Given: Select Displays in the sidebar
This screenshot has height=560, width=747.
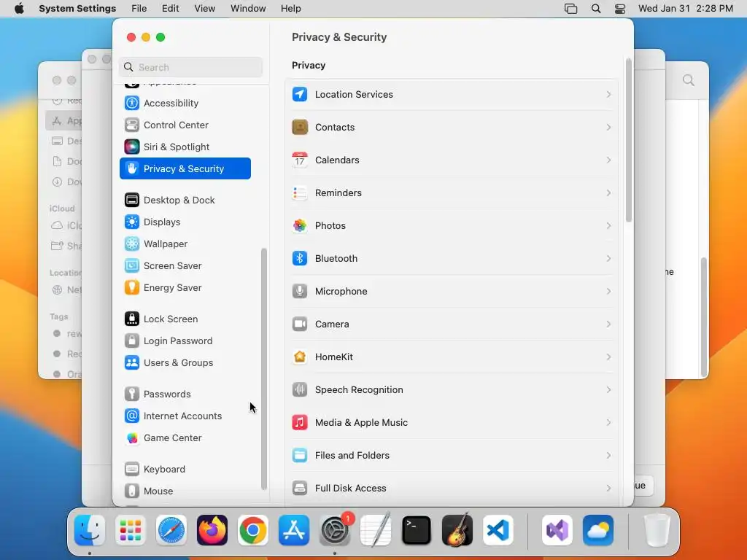Looking at the screenshot, I should [185, 222].
